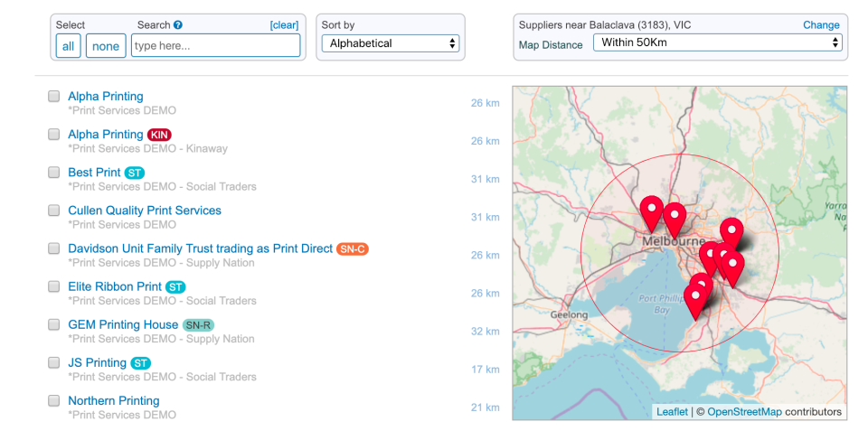Click the Port Phillip Bay label on map
This screenshot has height=431, width=868.
pyautogui.click(x=661, y=304)
